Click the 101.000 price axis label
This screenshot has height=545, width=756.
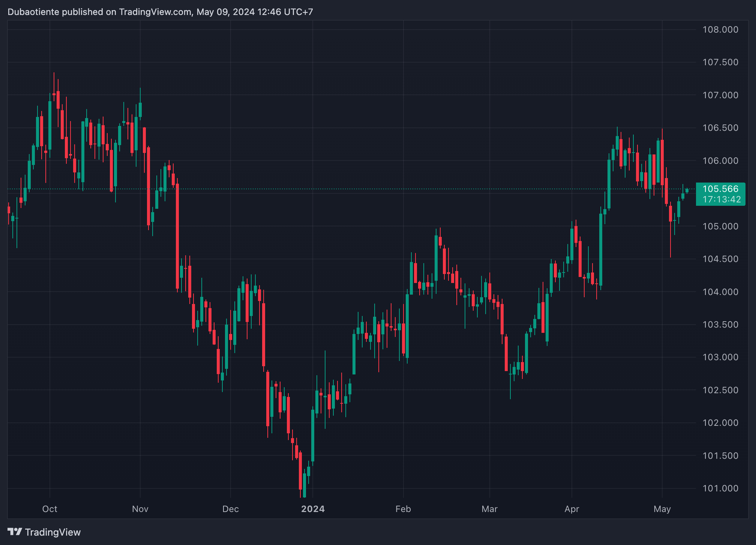pos(720,488)
